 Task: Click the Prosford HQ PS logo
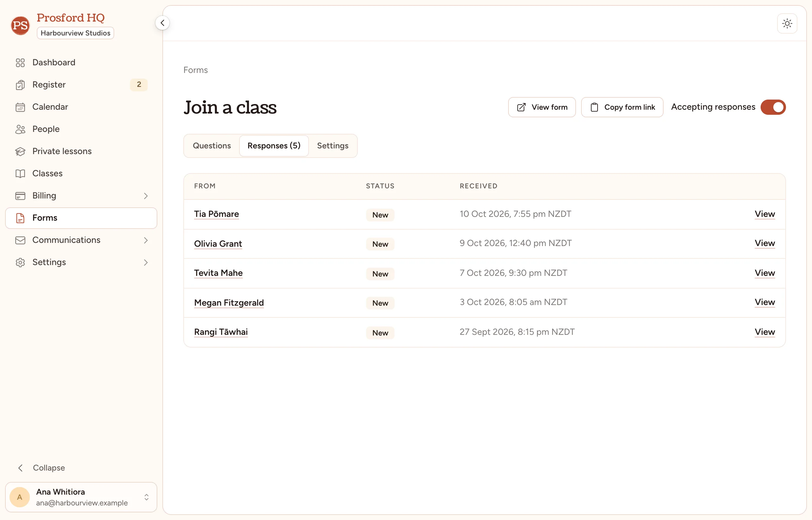[x=20, y=25]
